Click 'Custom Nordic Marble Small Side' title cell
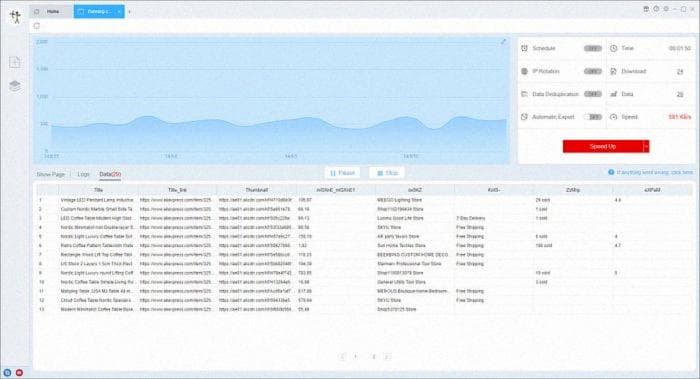The height and width of the screenshot is (379, 700). click(x=97, y=209)
